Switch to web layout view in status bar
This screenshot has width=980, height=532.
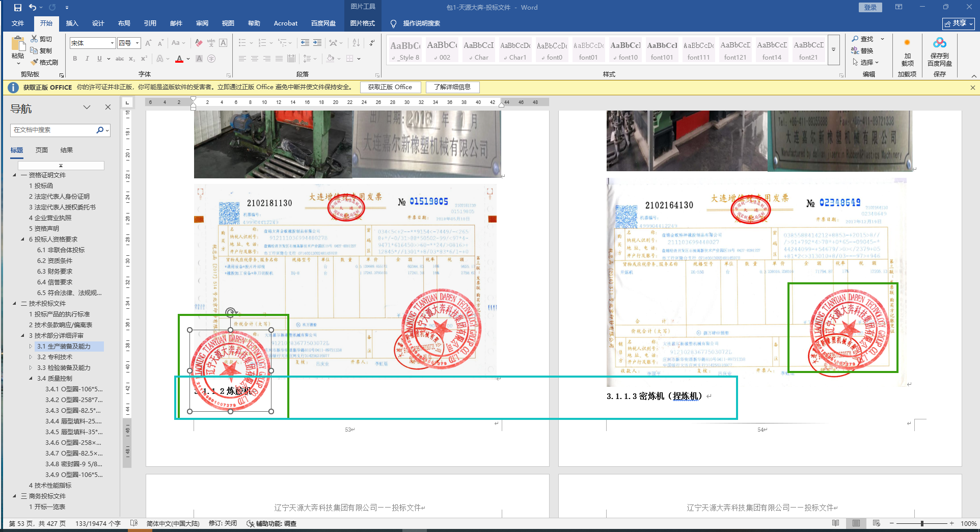coord(877,523)
